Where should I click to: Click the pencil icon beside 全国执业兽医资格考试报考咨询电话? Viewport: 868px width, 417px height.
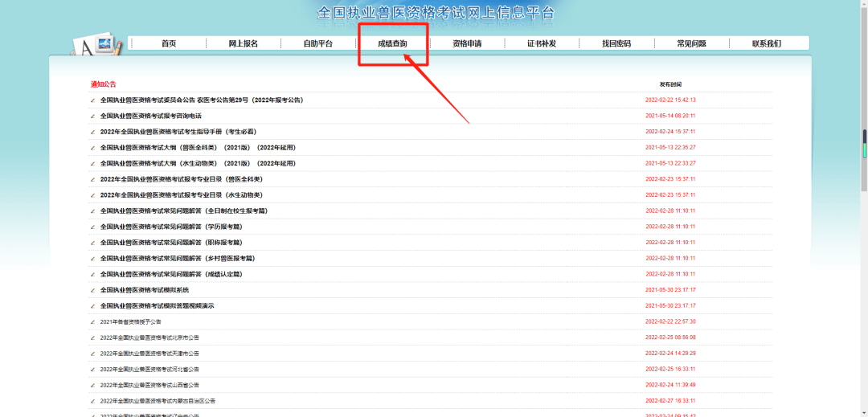[x=92, y=117]
